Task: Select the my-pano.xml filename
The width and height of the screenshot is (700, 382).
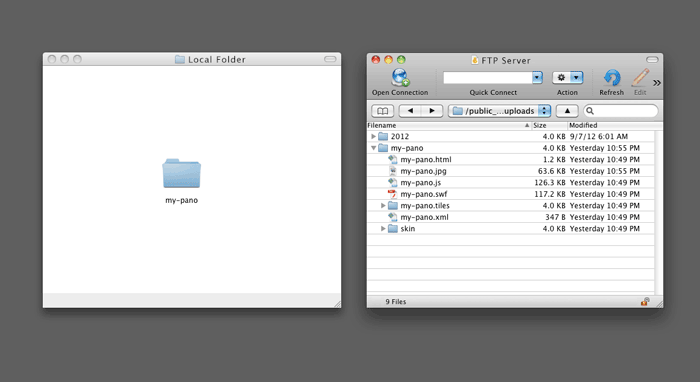Action: coord(425,217)
